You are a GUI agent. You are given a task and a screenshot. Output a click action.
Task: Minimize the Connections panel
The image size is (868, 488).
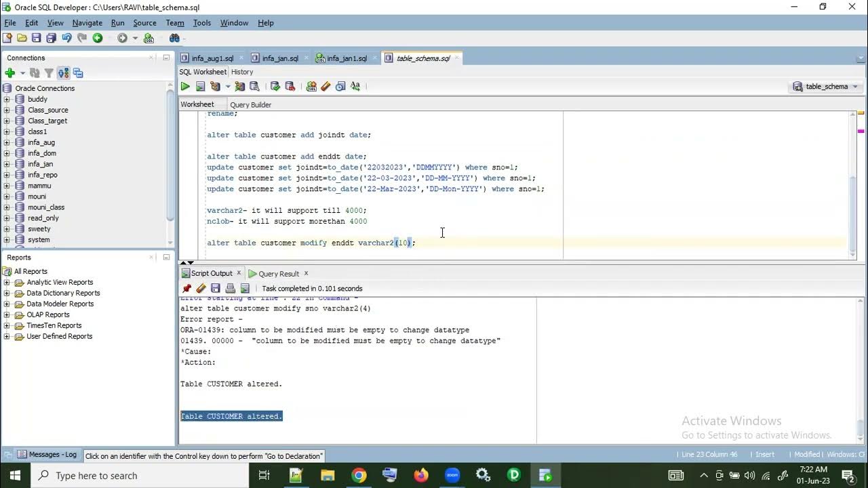[166, 58]
